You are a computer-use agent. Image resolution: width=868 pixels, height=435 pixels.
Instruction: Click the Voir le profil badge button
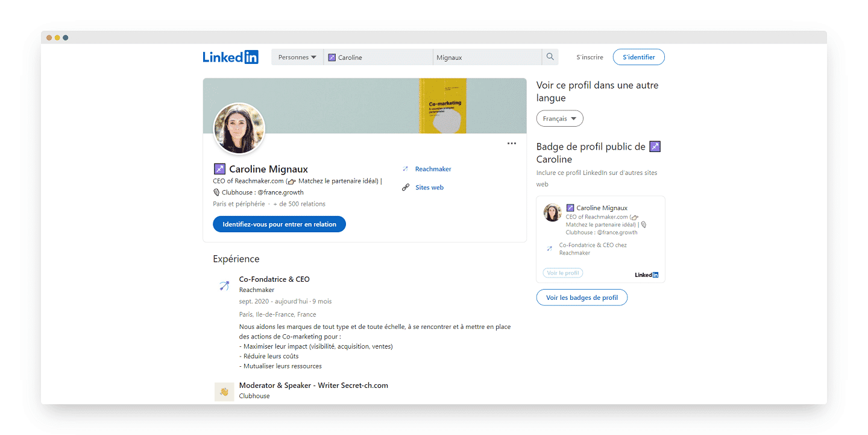563,273
